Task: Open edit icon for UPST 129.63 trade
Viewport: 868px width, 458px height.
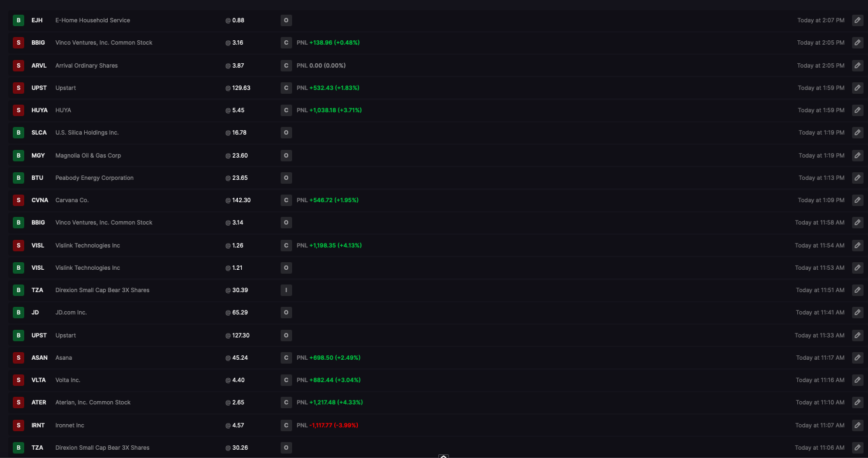Action: 858,87
